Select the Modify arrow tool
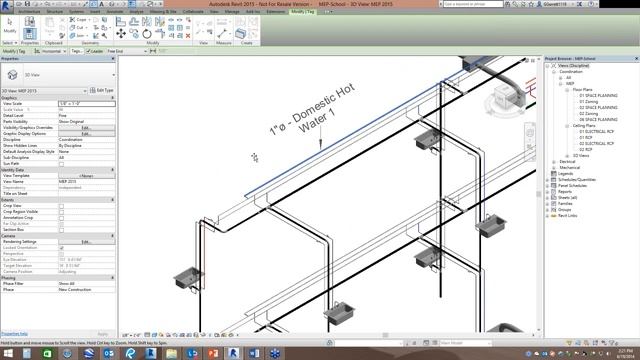The width and height of the screenshot is (640, 360). 10,25
